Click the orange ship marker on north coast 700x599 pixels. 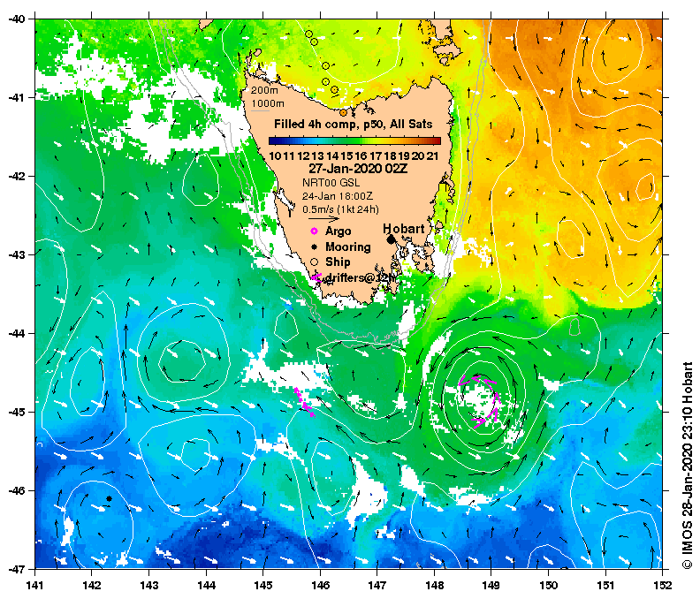coord(343,112)
